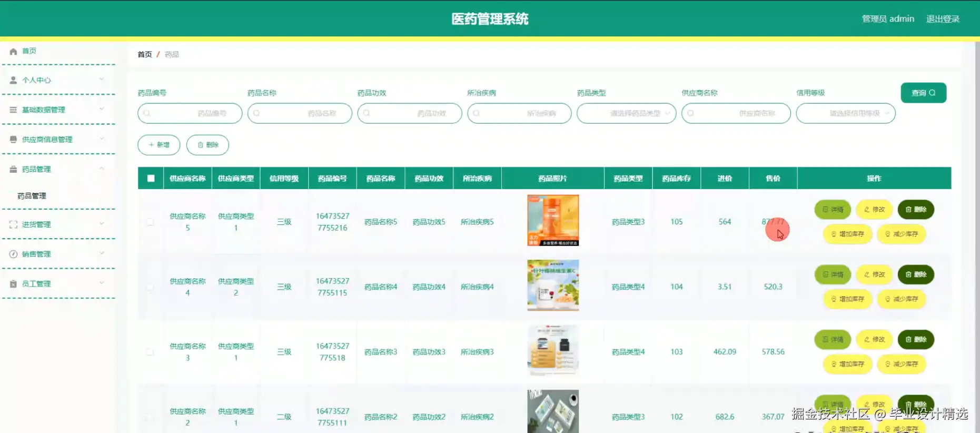This screenshot has height=433, width=980.
Task: Click the 进货管理 frame icon
Action: click(13, 224)
